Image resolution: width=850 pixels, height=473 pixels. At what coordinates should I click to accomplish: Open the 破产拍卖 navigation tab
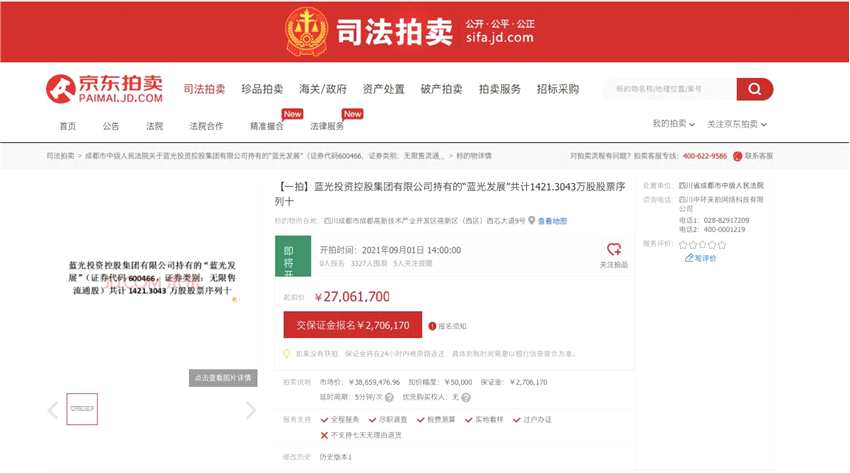[441, 89]
